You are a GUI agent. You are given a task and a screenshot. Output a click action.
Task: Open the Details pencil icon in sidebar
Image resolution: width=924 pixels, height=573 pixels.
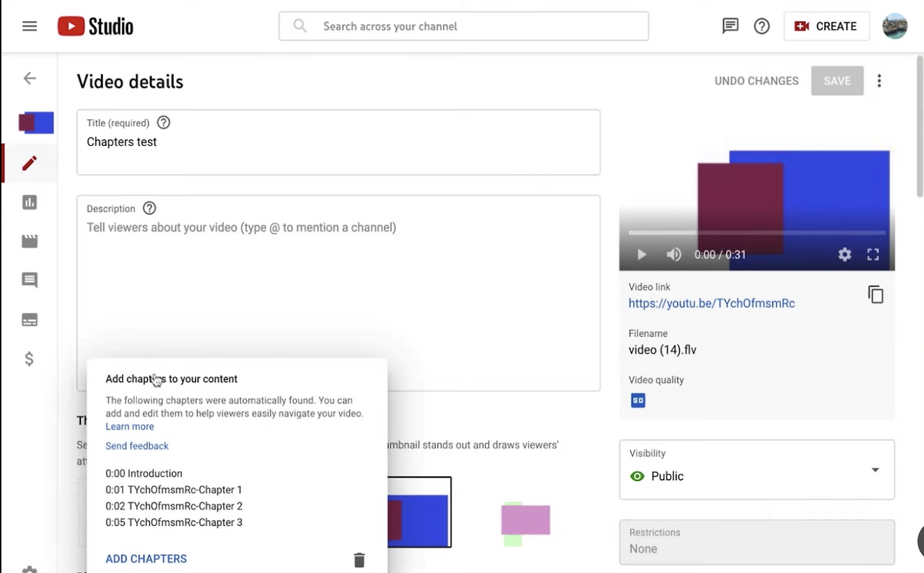tap(30, 163)
